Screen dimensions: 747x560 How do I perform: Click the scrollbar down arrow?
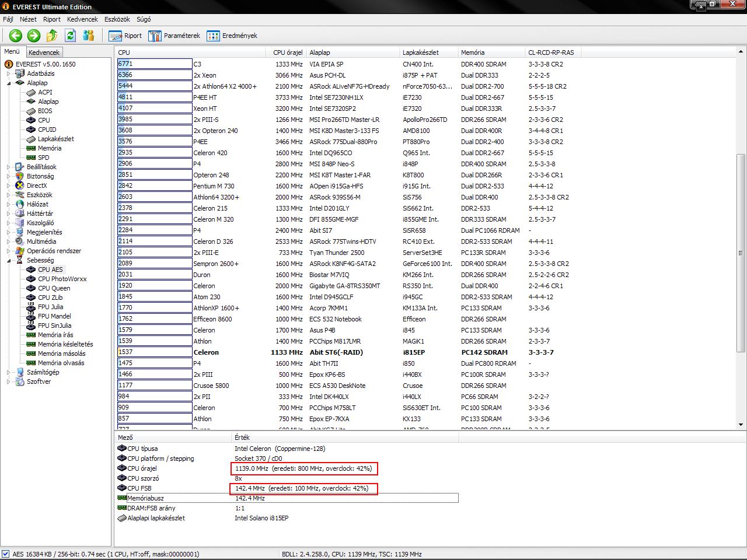click(741, 425)
